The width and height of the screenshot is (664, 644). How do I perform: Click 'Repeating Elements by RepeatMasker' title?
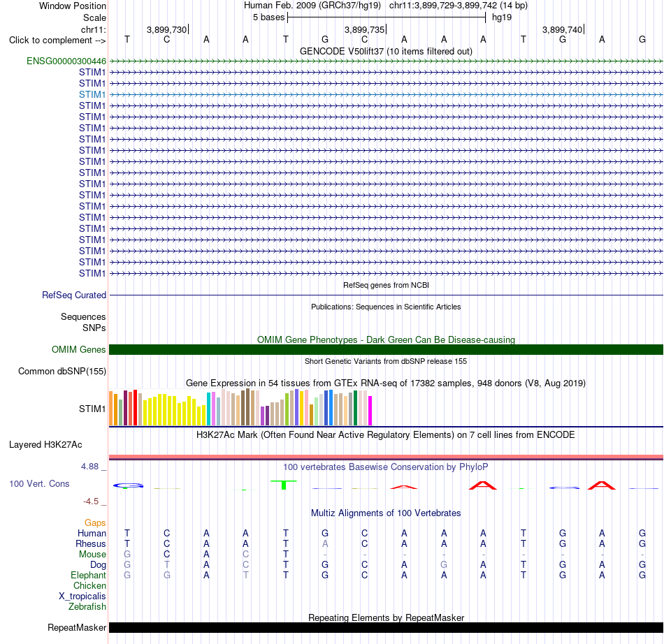(386, 617)
